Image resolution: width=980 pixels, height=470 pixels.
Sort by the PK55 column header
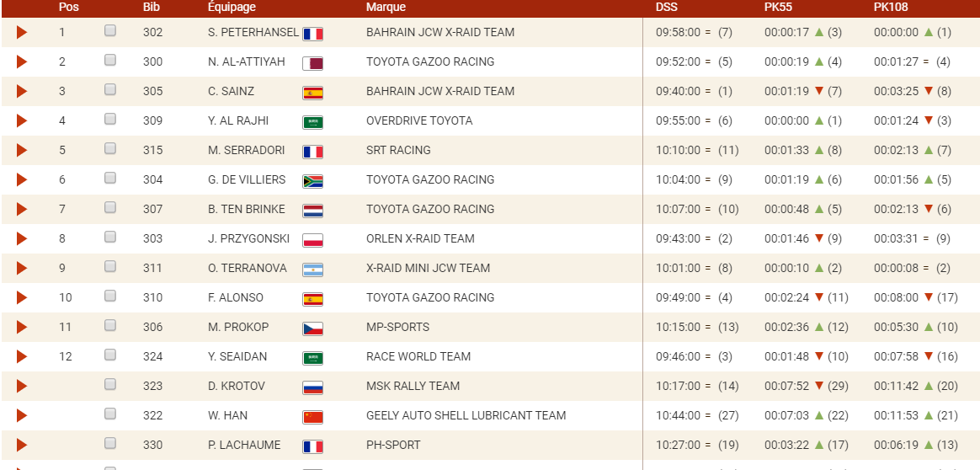coord(778,8)
